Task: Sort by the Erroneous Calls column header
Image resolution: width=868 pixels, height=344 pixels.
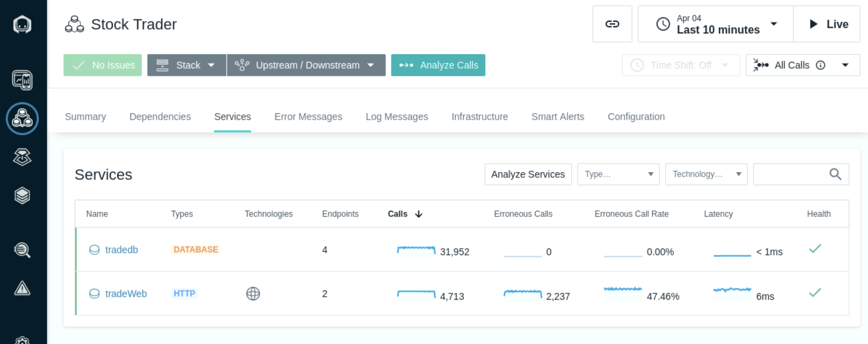Action: (523, 214)
